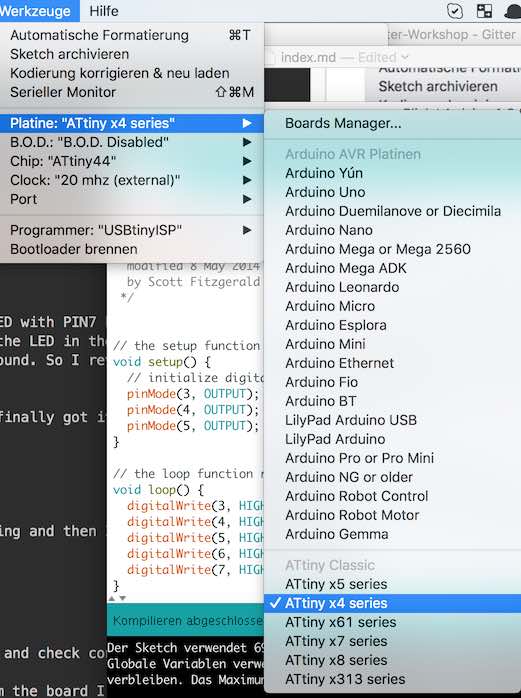
Task: Pick LilyPad Arduino board
Action: [392, 439]
